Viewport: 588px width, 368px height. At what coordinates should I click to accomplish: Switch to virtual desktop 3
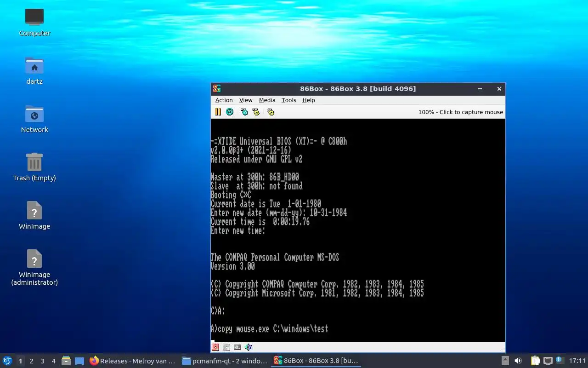42,361
